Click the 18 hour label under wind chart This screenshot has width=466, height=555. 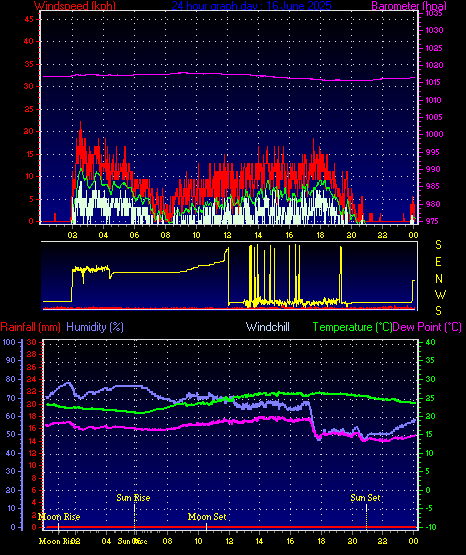pos(320,235)
